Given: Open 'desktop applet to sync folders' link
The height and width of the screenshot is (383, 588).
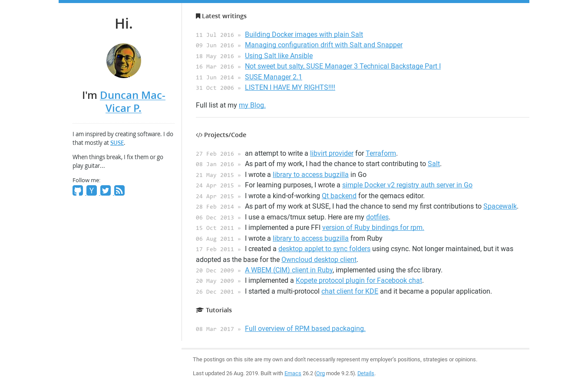Looking at the screenshot, I should coord(324,249).
